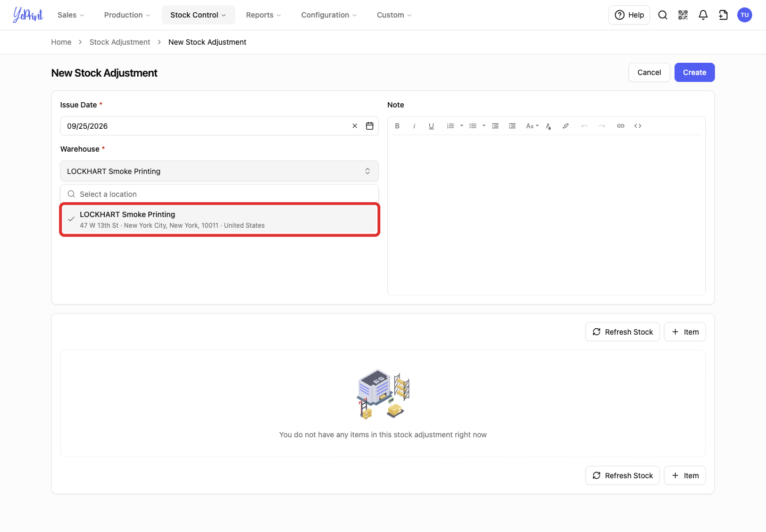The width and height of the screenshot is (766, 532).
Task: Increase indent in Note editor
Action: tap(512, 126)
